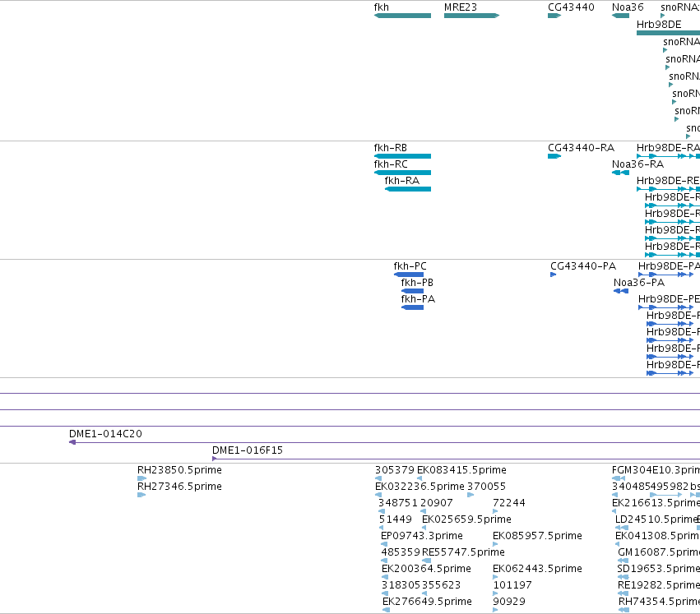Click EST LD24510.5prime
Image resolution: width=700 pixels, height=614 pixels.
pos(621,528)
